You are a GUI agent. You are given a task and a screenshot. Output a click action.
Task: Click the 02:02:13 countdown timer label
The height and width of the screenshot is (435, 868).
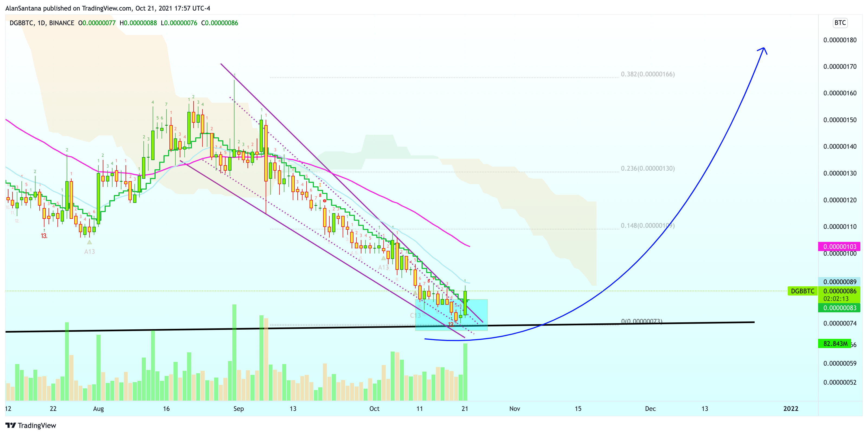point(836,299)
